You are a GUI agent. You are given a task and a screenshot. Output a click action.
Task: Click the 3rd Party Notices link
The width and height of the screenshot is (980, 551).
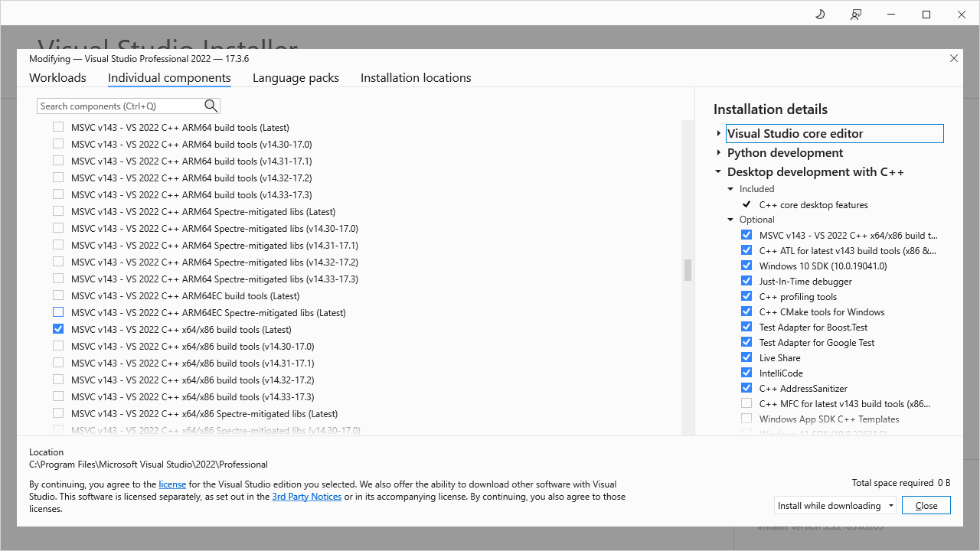click(x=306, y=496)
